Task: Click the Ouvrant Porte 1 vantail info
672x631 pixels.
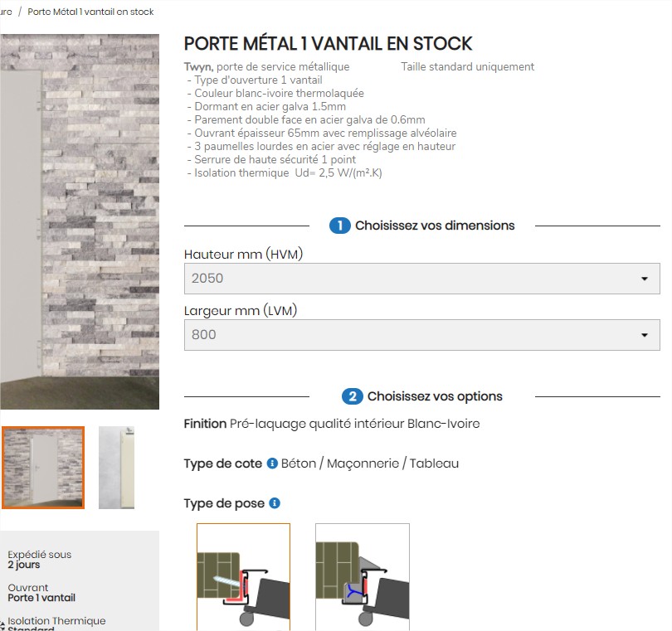Action: pos(41,593)
